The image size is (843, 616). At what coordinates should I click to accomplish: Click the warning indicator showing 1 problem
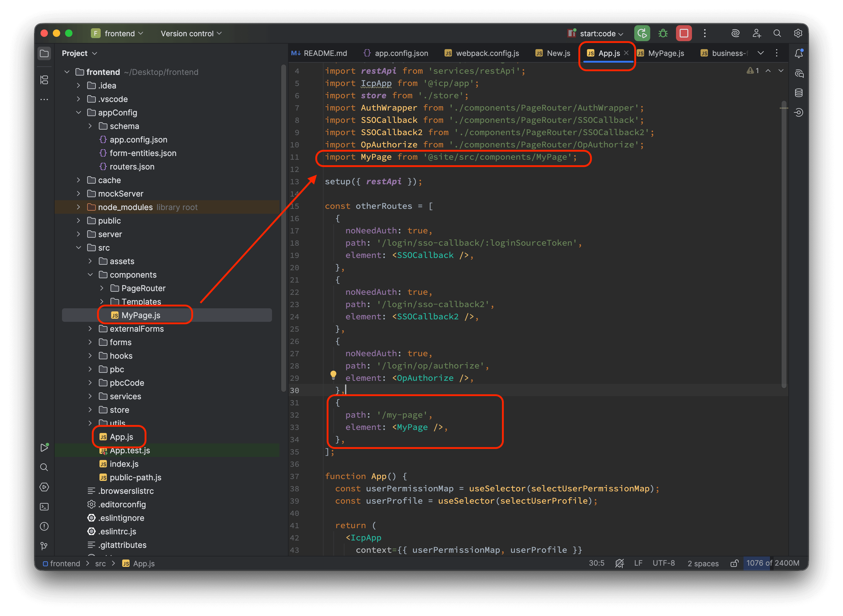click(x=752, y=71)
